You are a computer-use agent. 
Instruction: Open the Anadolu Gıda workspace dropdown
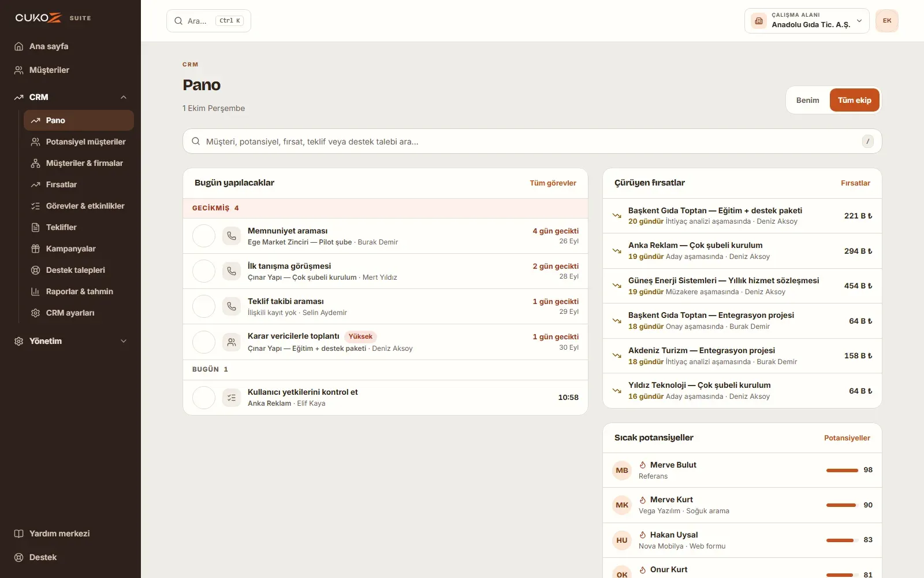coord(807,21)
